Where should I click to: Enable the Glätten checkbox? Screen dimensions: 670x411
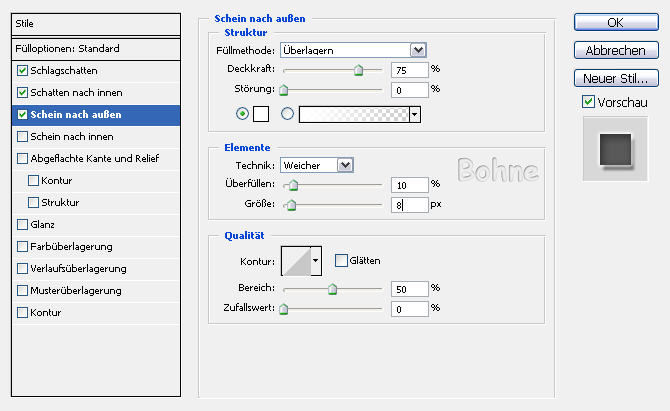(x=341, y=261)
